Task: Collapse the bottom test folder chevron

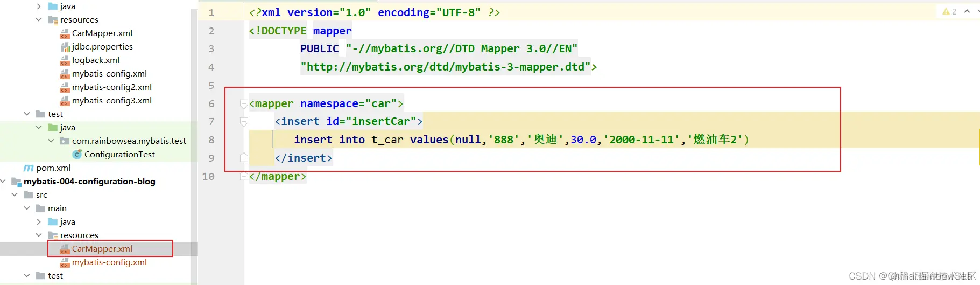Action: tap(27, 276)
